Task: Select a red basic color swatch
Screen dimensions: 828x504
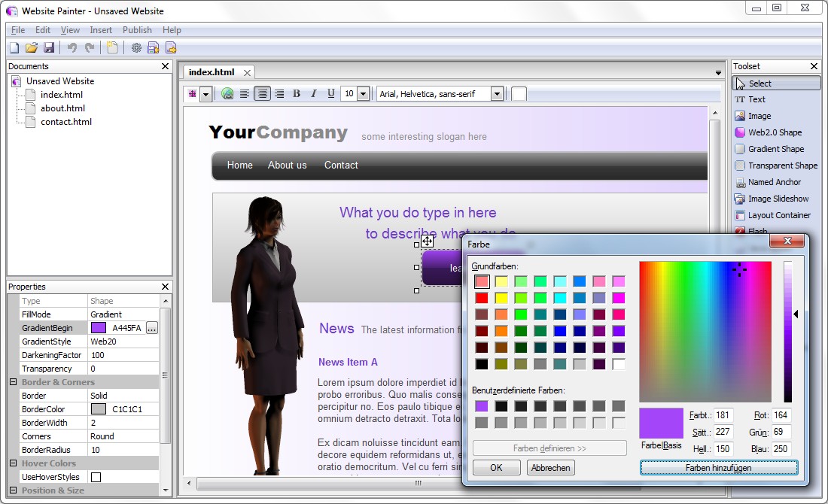Action: point(483,297)
